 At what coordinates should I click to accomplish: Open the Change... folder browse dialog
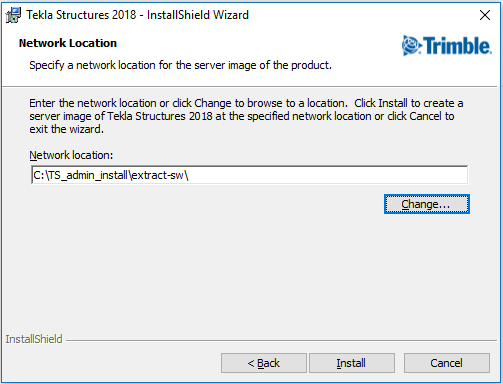(x=427, y=204)
